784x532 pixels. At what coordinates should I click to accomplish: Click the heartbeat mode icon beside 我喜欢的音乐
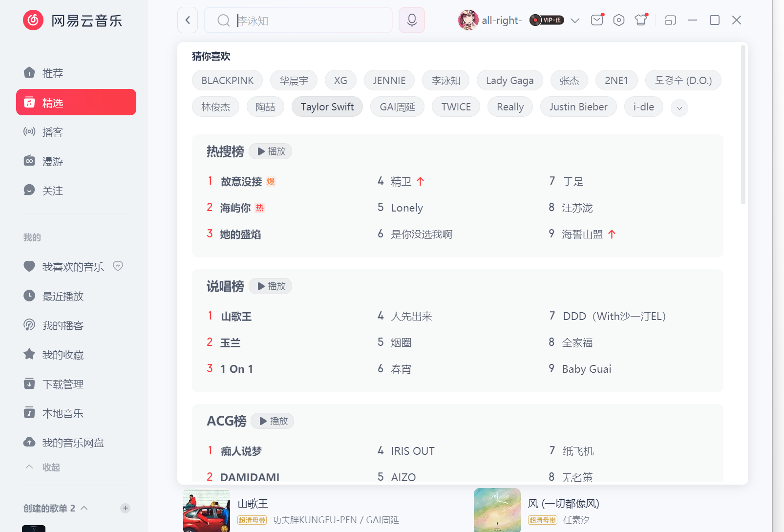click(x=118, y=266)
